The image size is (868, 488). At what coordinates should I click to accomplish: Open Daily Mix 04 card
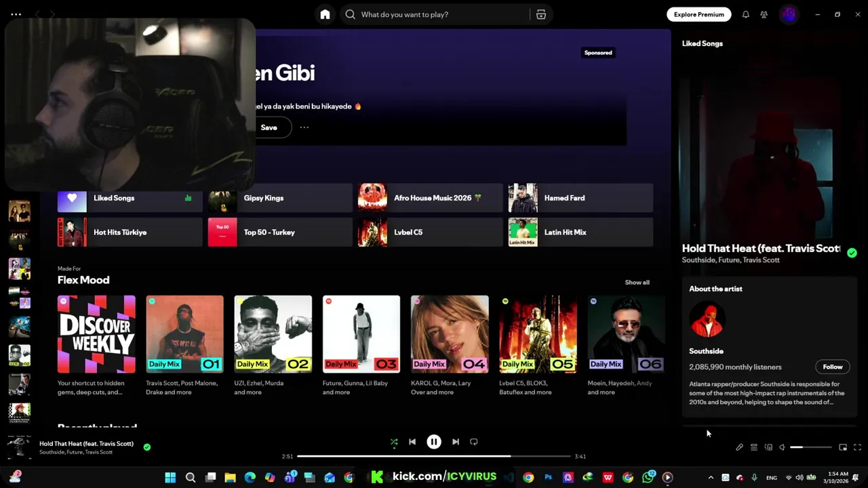pyautogui.click(x=450, y=346)
